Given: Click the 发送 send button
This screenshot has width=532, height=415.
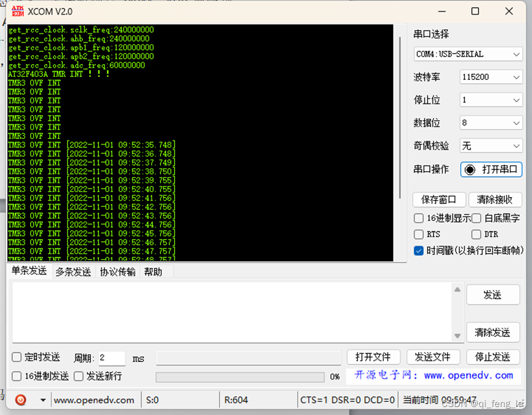Looking at the screenshot, I should tap(493, 295).
